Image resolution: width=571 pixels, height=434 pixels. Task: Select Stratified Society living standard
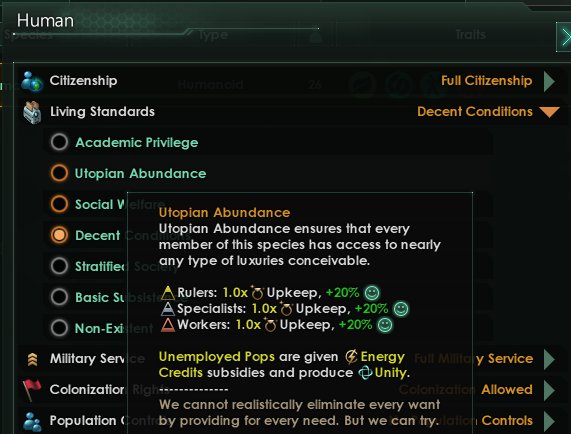(x=59, y=266)
